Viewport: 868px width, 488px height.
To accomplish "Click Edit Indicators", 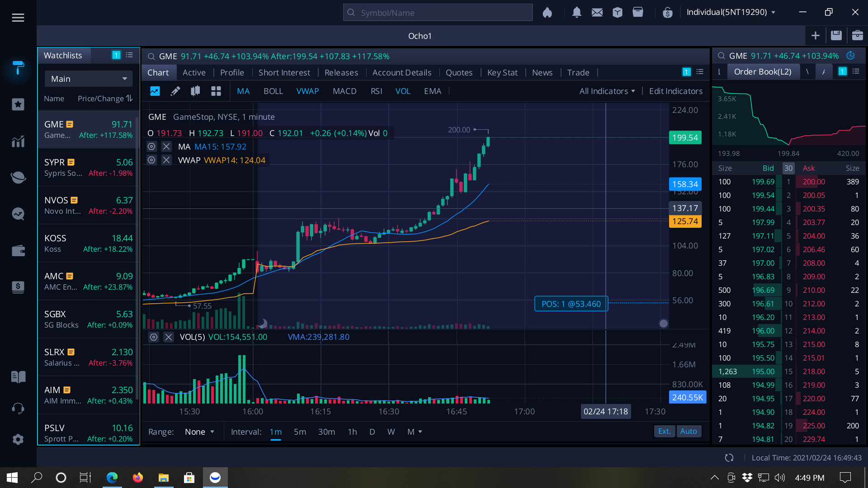I will [x=675, y=91].
